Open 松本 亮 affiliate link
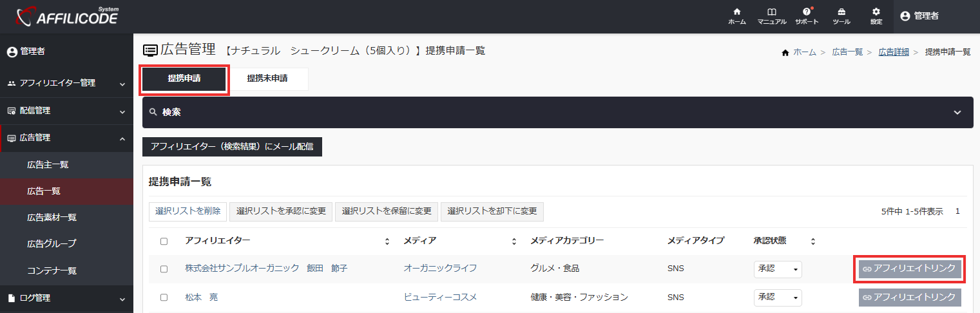Viewport: 980px width, 313px height. [x=201, y=297]
